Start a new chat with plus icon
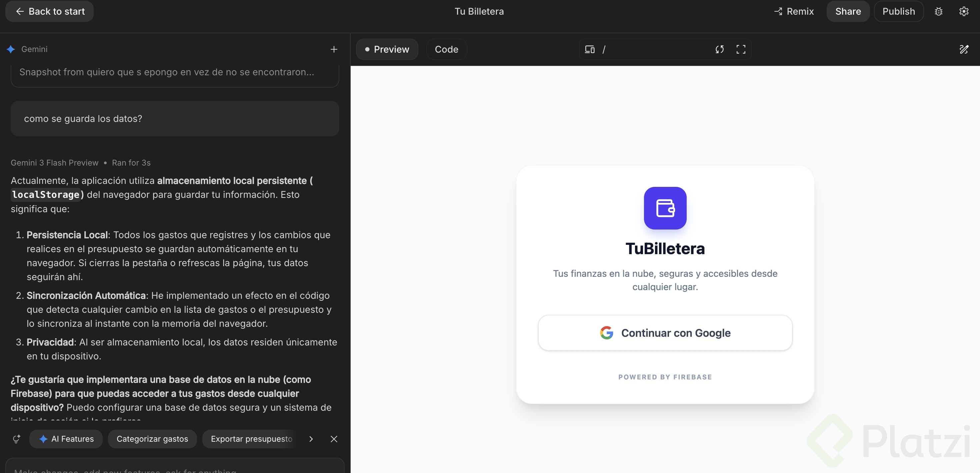Screen dimensions: 980x473 click(x=334, y=49)
